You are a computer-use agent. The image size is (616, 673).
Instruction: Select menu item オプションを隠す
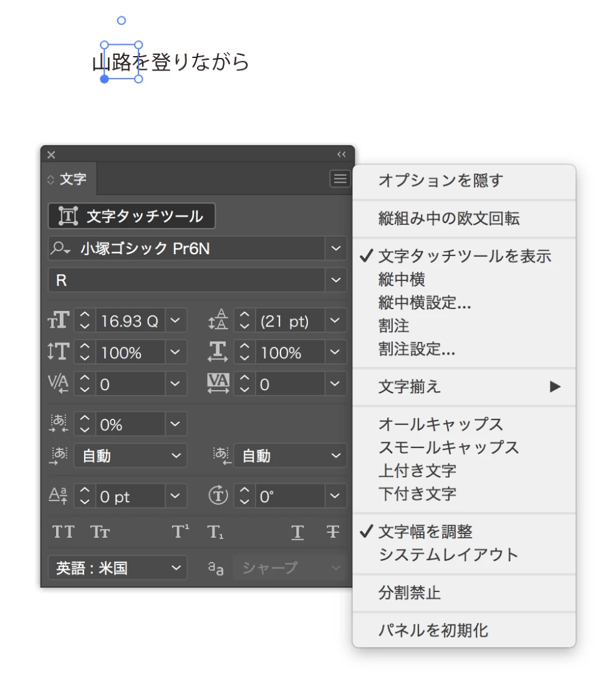(x=464, y=180)
